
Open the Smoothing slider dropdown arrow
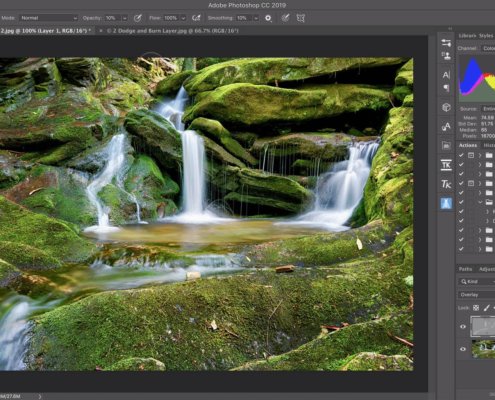(x=256, y=18)
